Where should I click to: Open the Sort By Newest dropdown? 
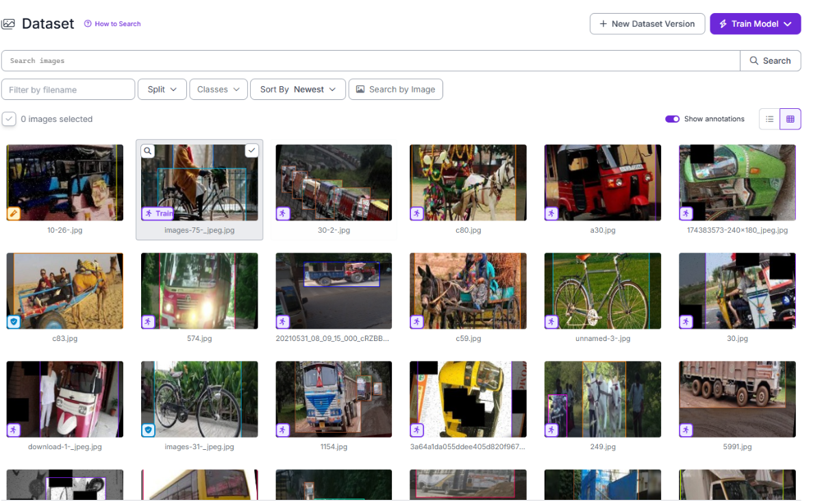(x=298, y=90)
